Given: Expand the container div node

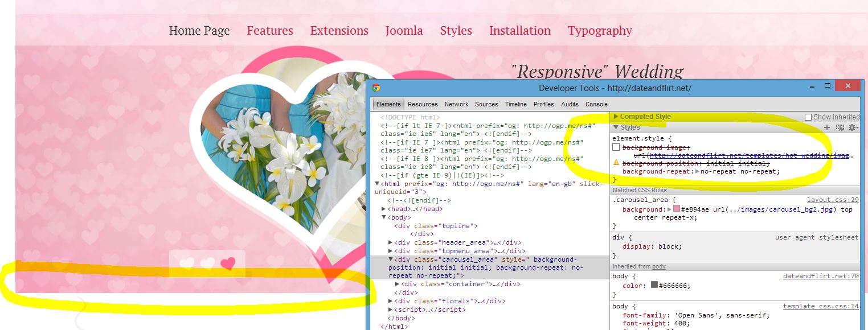Looking at the screenshot, I should (x=398, y=284).
